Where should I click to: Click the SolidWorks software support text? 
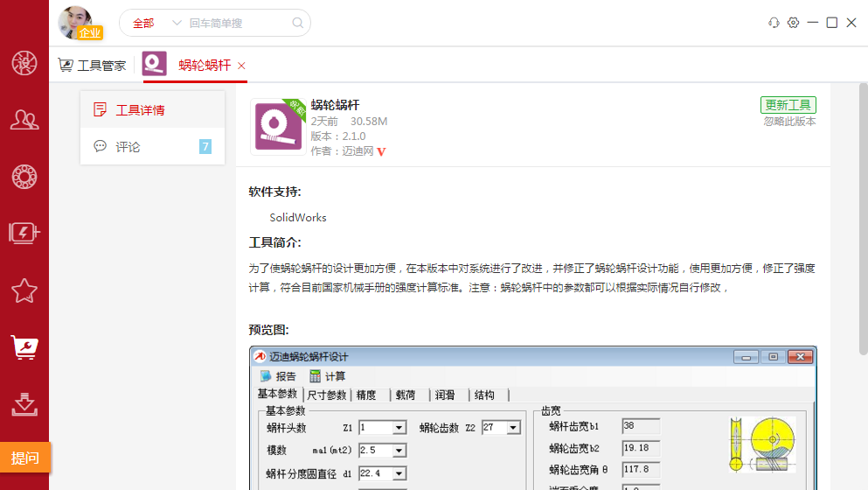tap(298, 218)
